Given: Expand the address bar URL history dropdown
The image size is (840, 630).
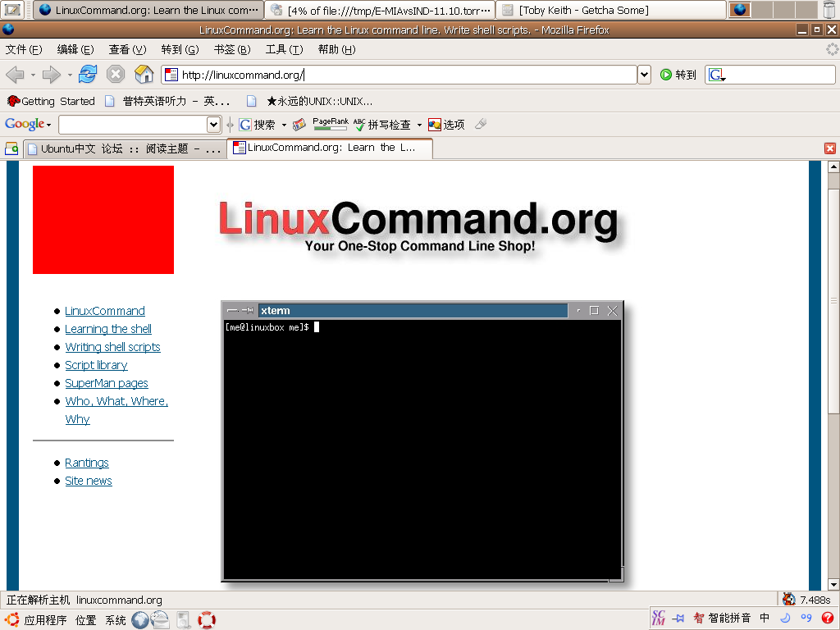Looking at the screenshot, I should click(x=645, y=75).
